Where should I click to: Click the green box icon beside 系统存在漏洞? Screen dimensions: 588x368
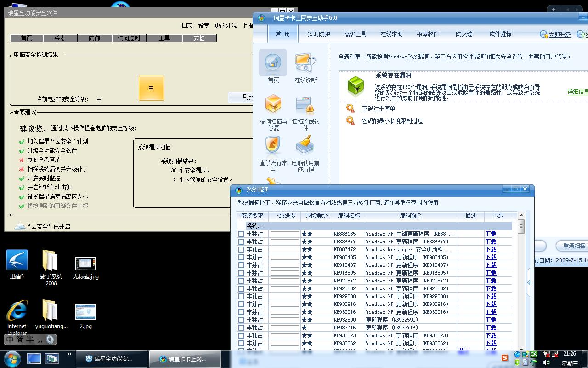(x=356, y=86)
